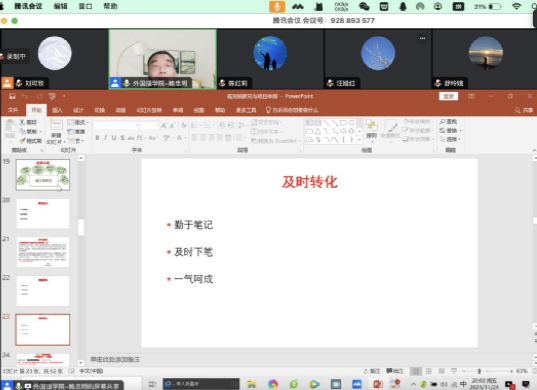Click the Share button in ribbon

pos(524,110)
